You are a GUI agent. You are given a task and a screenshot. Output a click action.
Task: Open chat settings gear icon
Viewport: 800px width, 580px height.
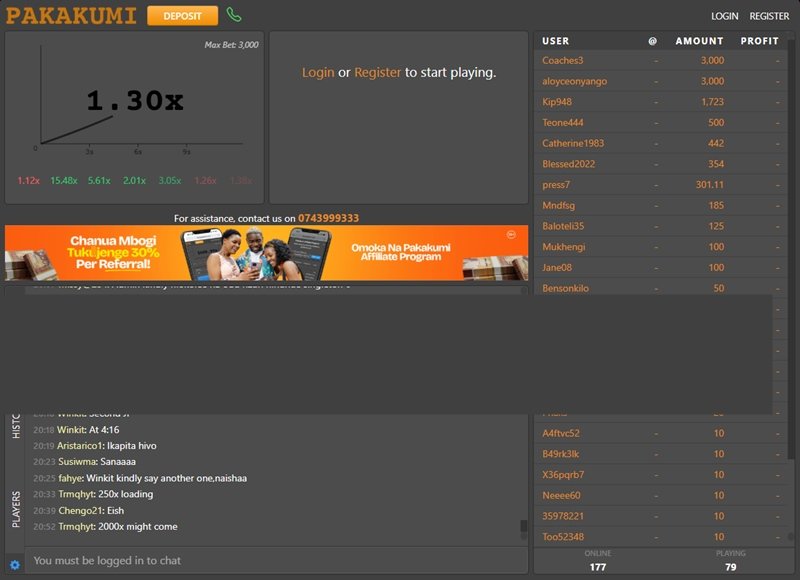(x=14, y=565)
